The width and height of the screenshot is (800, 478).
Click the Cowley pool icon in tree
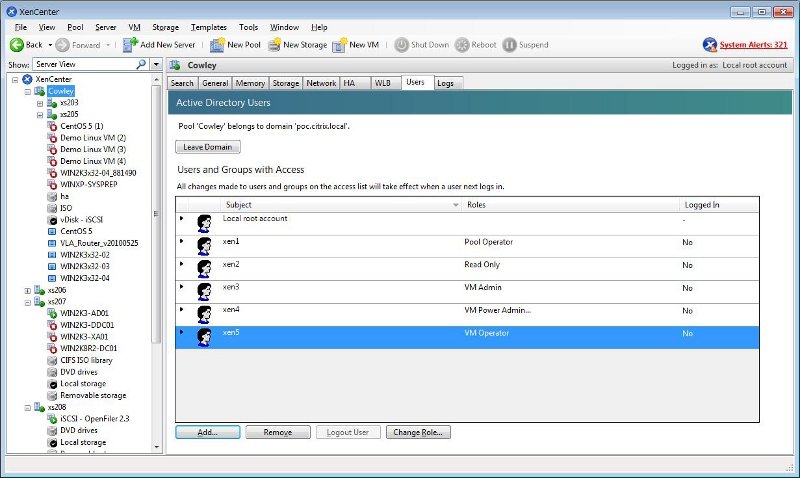39,91
